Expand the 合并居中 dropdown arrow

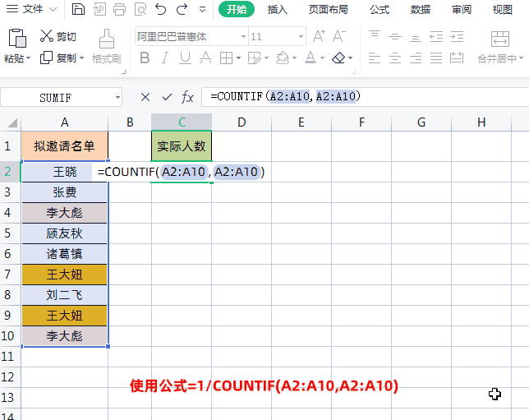(522, 58)
